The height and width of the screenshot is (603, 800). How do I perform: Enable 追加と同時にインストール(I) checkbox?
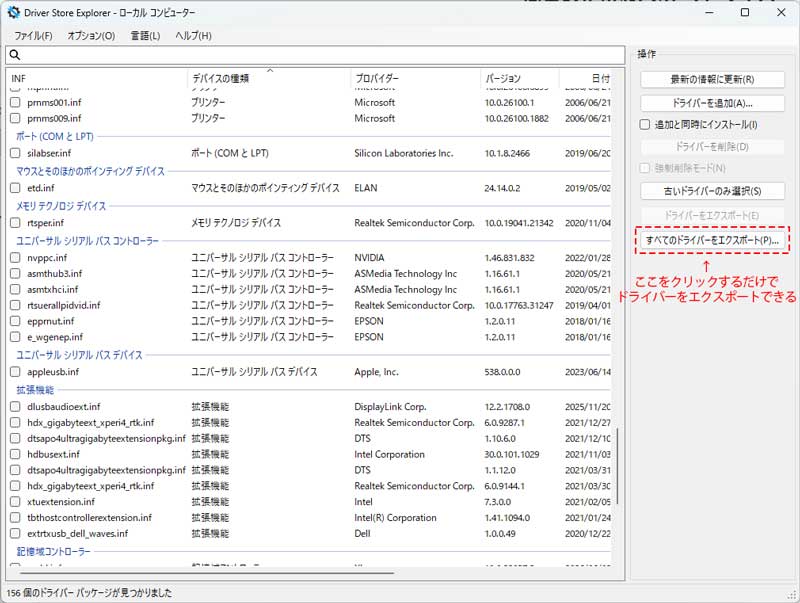[x=645, y=124]
